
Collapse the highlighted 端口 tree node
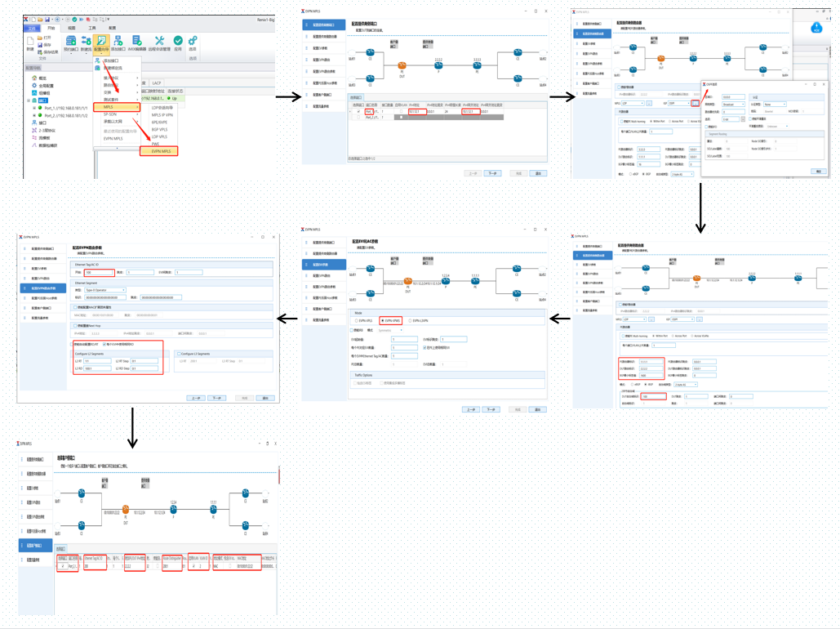pos(29,100)
